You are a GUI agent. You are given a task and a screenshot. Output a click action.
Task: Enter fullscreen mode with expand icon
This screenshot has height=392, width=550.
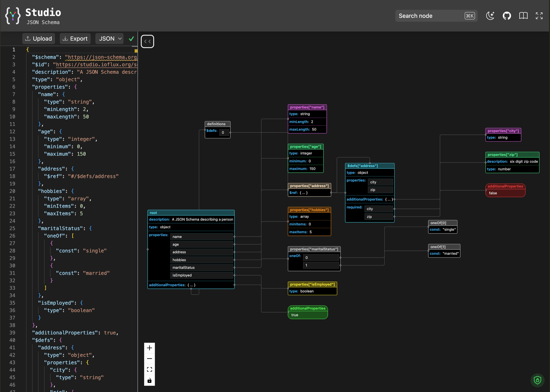539,16
